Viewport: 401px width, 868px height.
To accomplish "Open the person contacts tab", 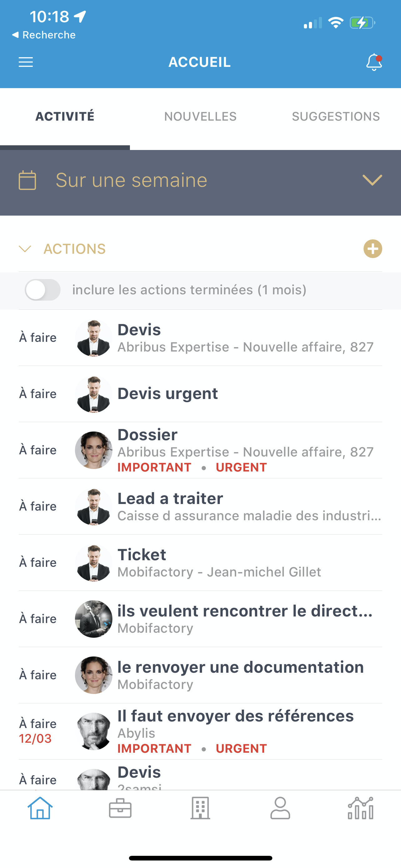I will [x=280, y=808].
